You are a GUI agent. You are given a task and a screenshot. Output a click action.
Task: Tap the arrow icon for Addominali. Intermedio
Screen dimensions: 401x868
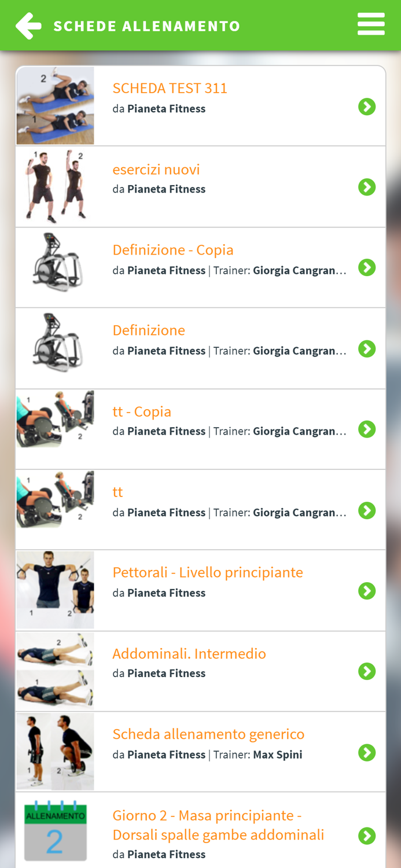click(367, 671)
